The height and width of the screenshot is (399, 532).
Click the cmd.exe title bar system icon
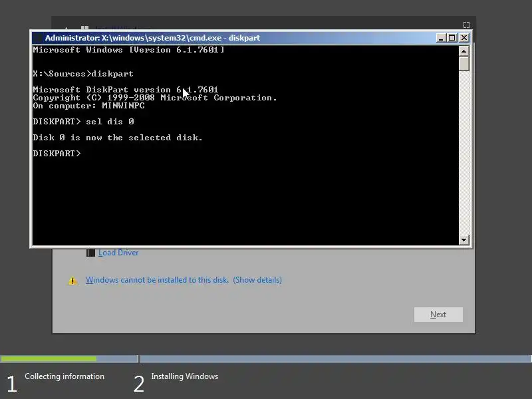[x=38, y=38]
